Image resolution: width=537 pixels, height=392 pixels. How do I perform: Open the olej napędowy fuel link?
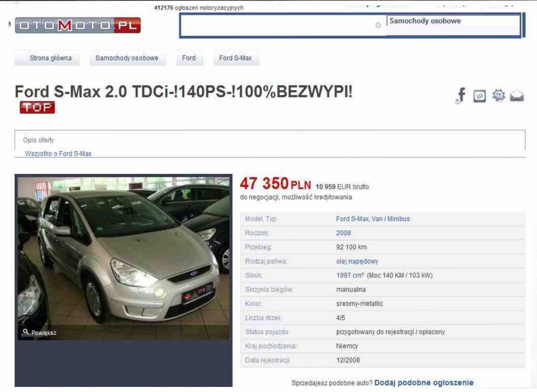(357, 261)
